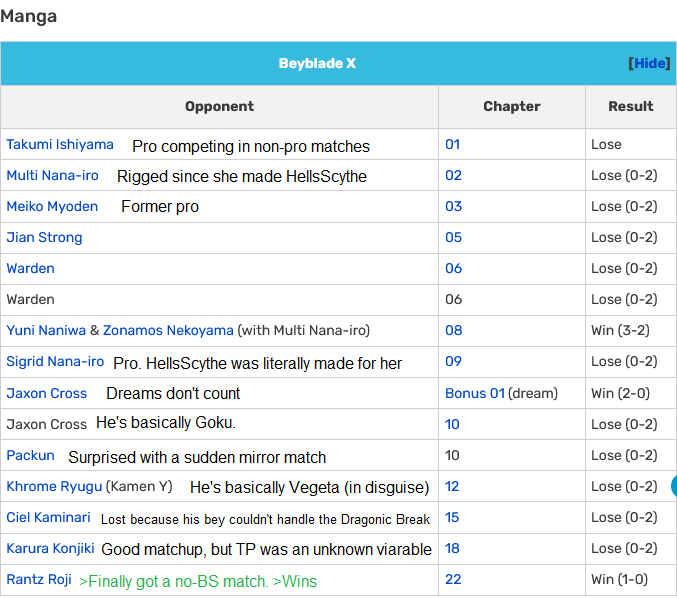The image size is (677, 598).
Task: Open the Packun opponent link
Action: tap(30, 455)
